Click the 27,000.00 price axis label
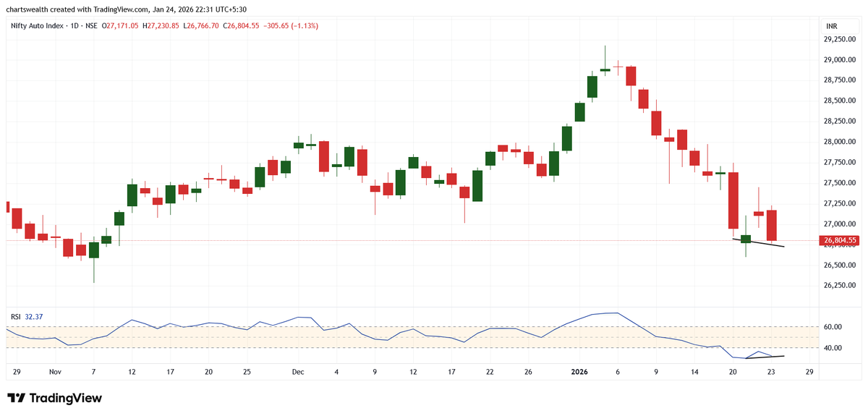 pos(840,225)
